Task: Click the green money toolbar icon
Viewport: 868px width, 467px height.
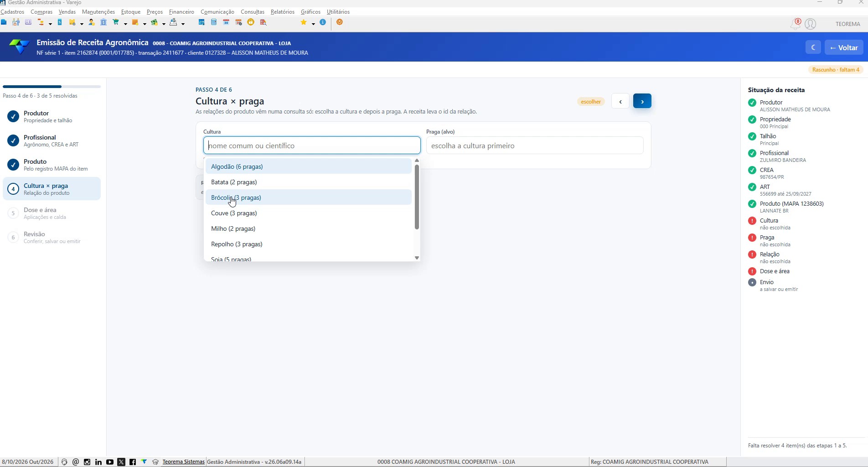Action: pos(155,22)
